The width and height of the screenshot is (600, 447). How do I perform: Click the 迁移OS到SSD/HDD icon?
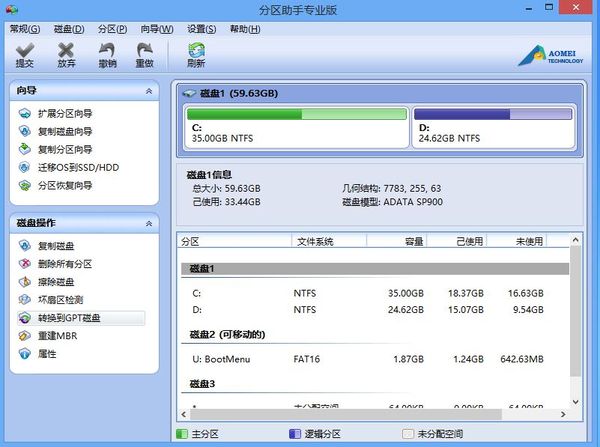click(24, 167)
